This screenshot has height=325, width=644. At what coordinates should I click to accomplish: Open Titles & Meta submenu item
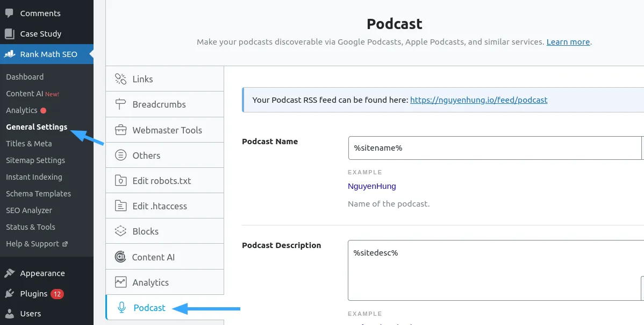(x=28, y=143)
